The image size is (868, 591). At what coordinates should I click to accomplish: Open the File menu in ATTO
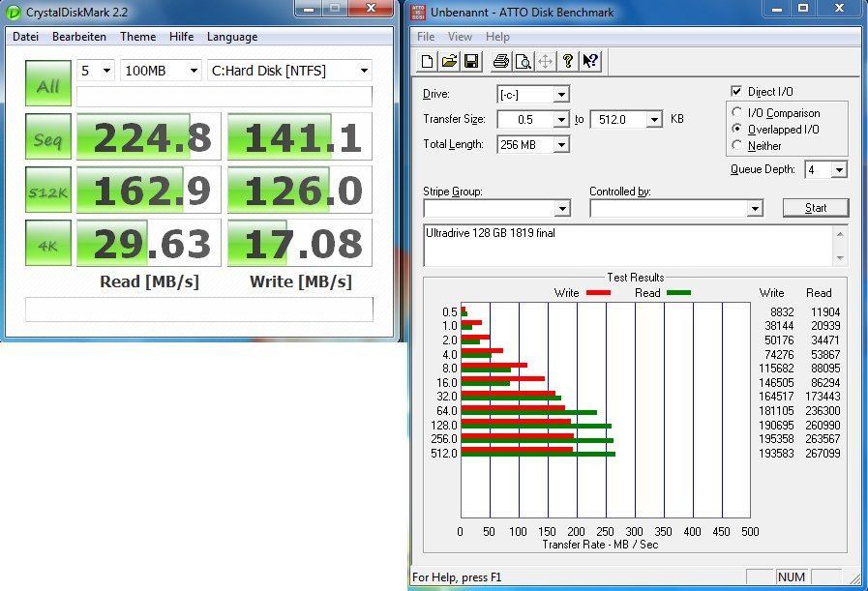pyautogui.click(x=426, y=37)
